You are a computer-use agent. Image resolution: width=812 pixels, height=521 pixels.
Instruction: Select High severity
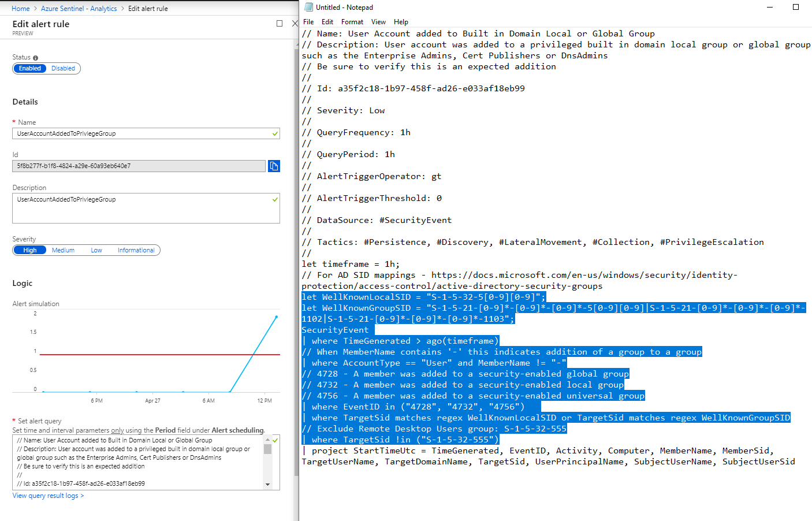tap(30, 250)
